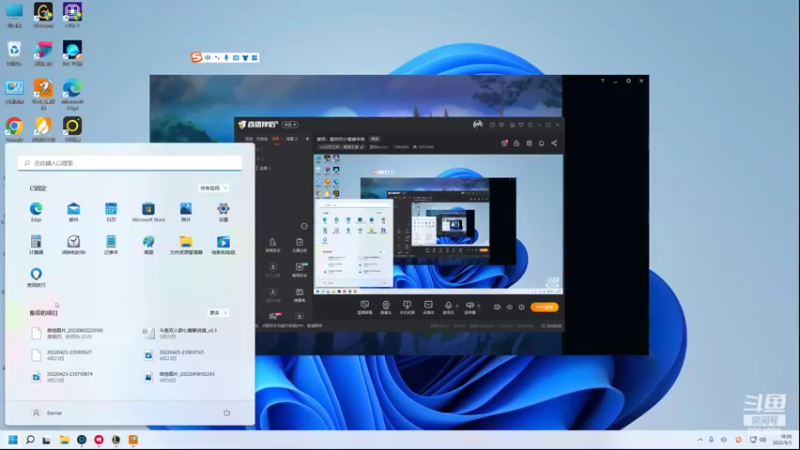Select the Google Chrome desktop shortcut
The image size is (800, 450).
(14, 130)
